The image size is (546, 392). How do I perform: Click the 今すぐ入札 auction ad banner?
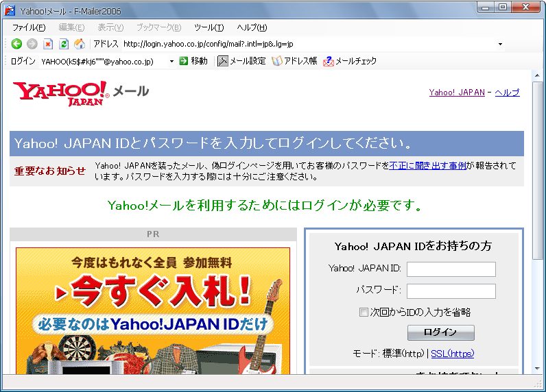pyautogui.click(x=153, y=311)
